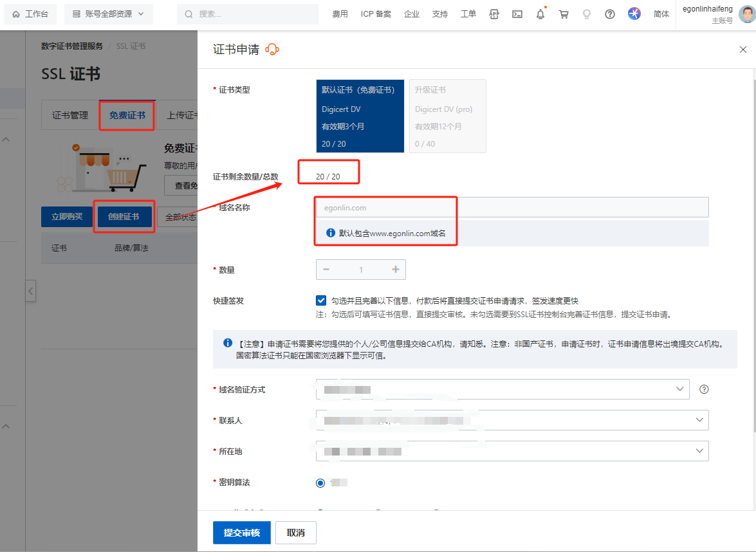Click the help icon next to 域名验证方式

coord(704,389)
